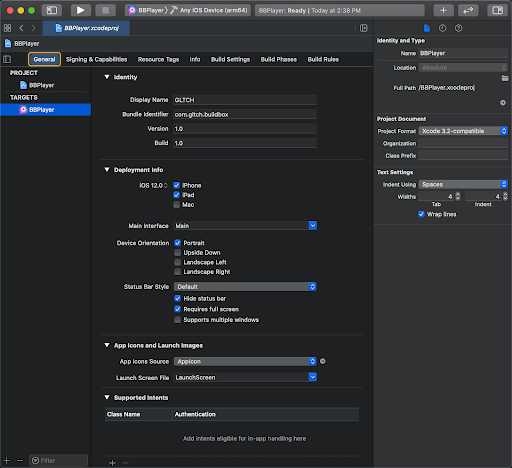The height and width of the screenshot is (468, 512).
Task: Select the BBPlayer.xcodeproj editor tab
Action: [86, 28]
